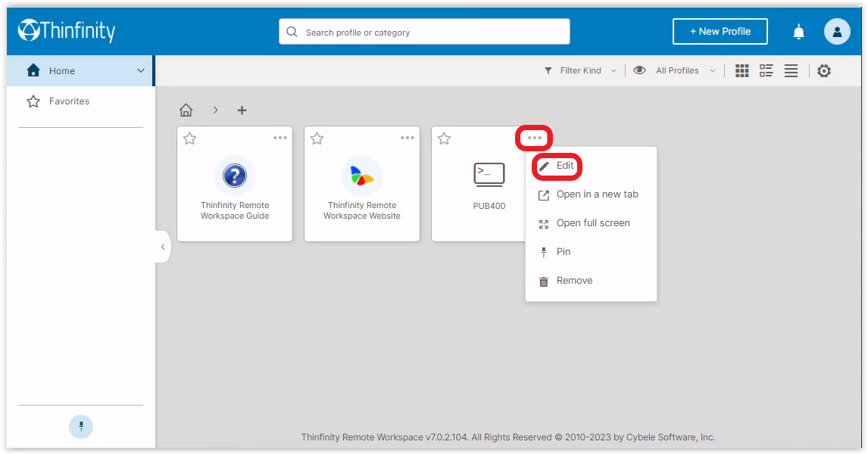Favorite the Thinfinity Remote Workspace Guide card

pos(190,138)
